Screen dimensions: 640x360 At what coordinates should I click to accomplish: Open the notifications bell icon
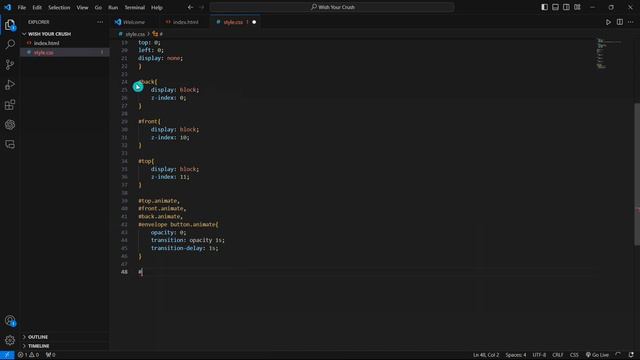(x=631, y=355)
